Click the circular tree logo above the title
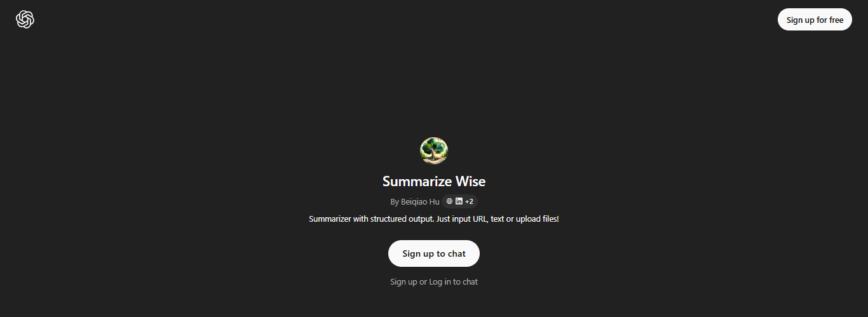Screen dimensions: 868x317 (x=434, y=151)
